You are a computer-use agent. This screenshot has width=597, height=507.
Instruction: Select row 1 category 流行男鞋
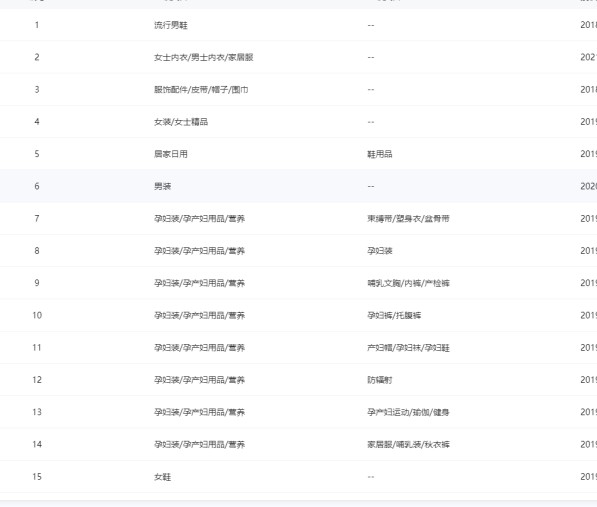click(171, 25)
